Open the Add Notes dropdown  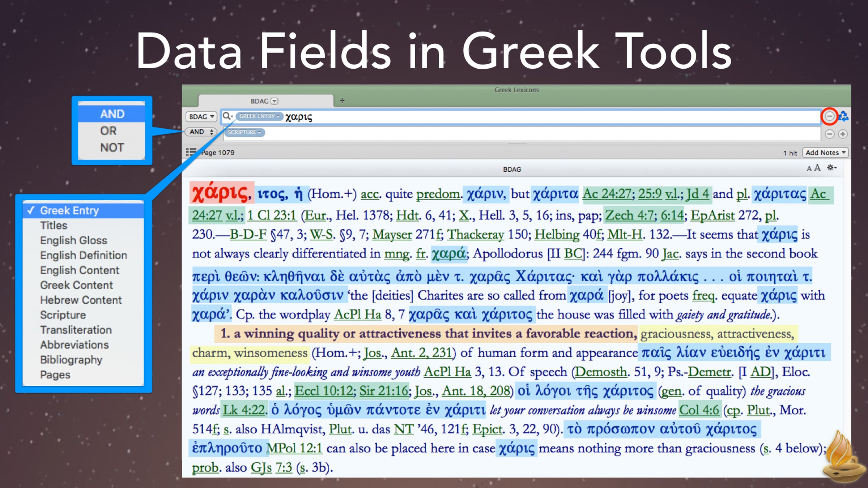[x=826, y=153]
